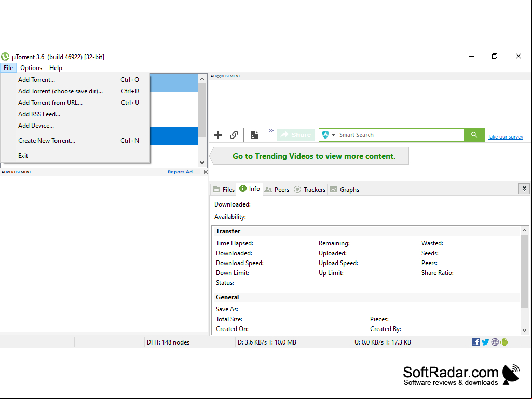Expand the toolbar overflow chevron
This screenshot has width=532, height=399.
coord(271,130)
